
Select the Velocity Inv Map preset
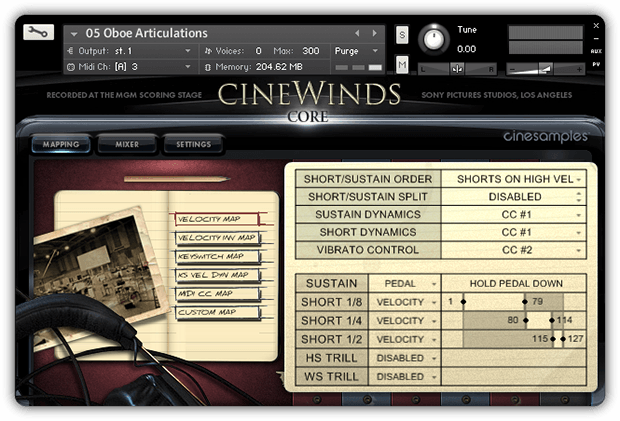(x=217, y=238)
